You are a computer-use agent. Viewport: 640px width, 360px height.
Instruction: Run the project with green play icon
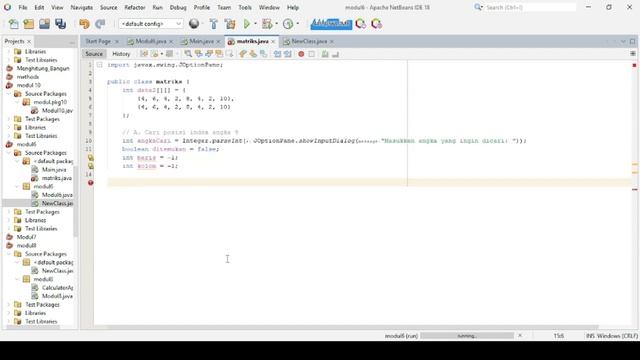click(x=247, y=24)
